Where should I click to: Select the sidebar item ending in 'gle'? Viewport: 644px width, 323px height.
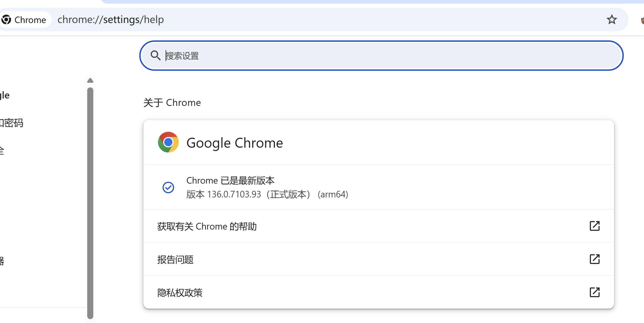(5, 95)
